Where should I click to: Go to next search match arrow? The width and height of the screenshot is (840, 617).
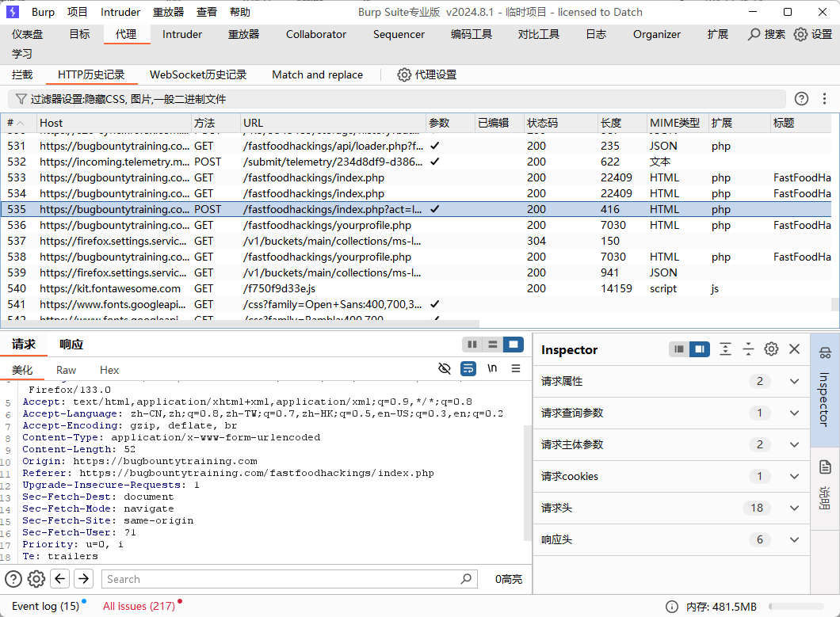(x=83, y=579)
